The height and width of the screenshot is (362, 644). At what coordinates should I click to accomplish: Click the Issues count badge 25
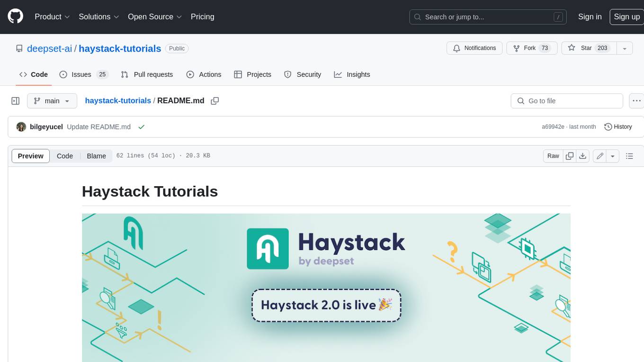click(x=102, y=74)
